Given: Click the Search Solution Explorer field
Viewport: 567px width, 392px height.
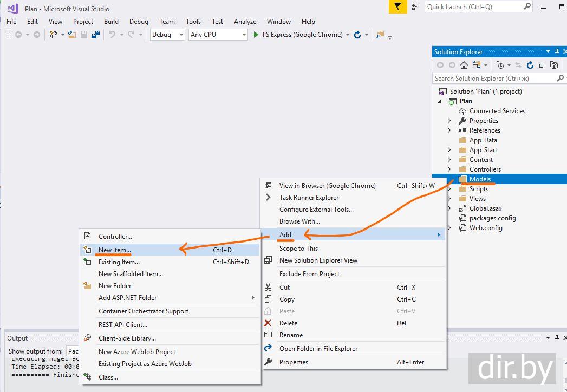Looking at the screenshot, I should (x=493, y=79).
